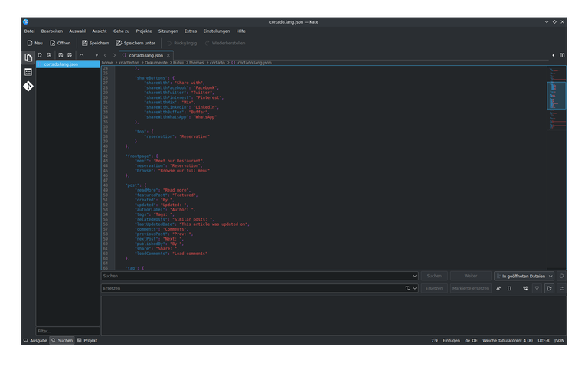
Task: Click the minimap scrollbar highlighted viewport
Action: tap(556, 96)
